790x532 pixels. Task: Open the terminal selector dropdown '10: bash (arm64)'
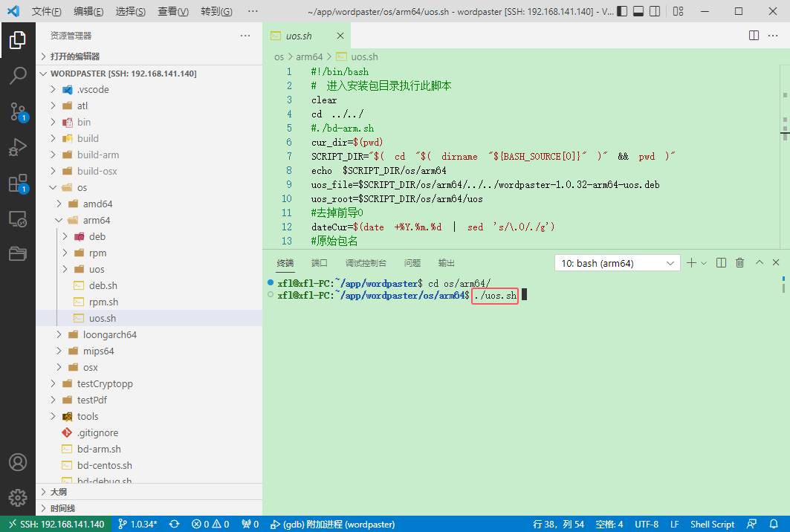(617, 263)
